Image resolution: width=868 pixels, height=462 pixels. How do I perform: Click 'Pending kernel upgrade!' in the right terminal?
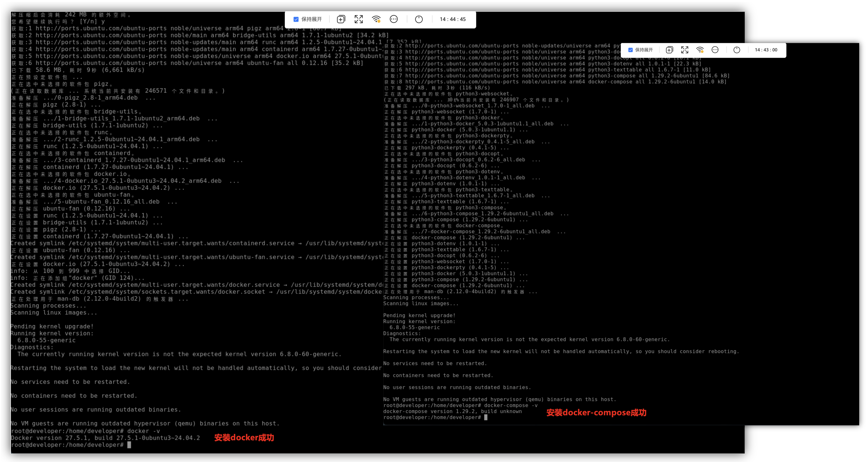(419, 315)
